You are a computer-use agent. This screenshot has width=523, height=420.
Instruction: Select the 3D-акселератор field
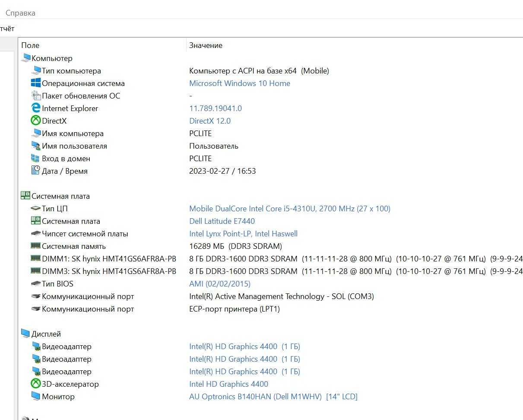70,384
